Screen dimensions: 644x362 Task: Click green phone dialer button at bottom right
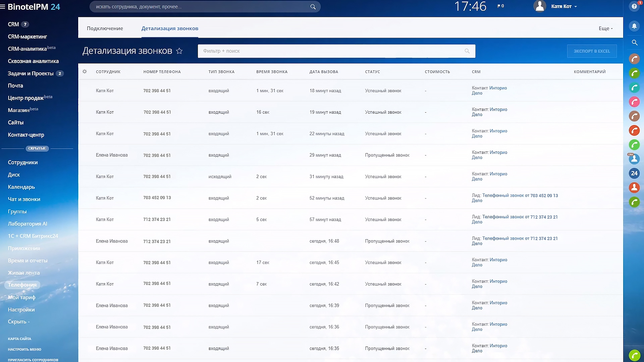tap(634, 355)
